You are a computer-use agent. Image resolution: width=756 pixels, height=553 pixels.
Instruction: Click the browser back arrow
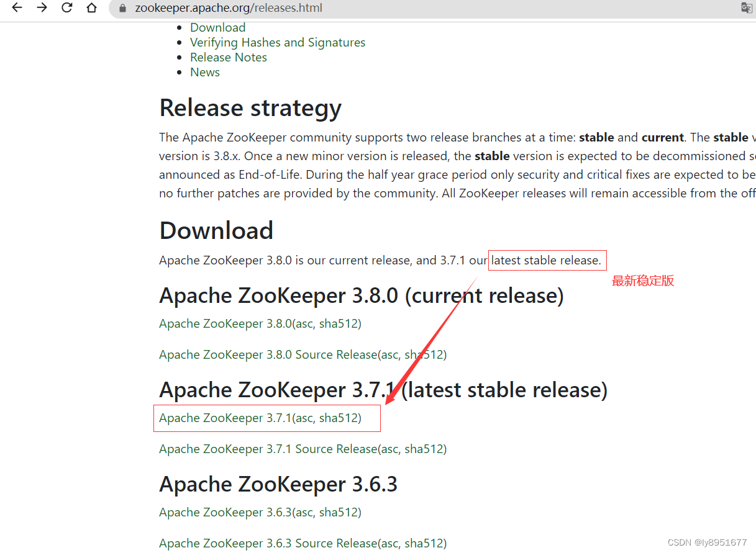click(17, 8)
